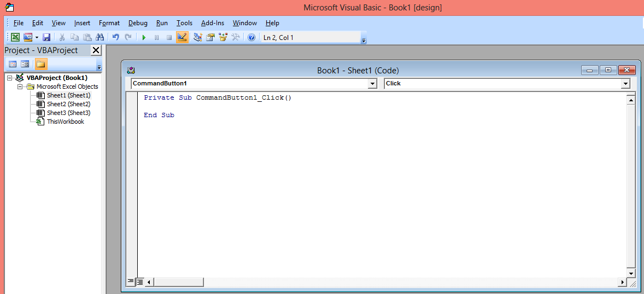
Task: Select ThisWorkbook in project tree
Action: click(65, 122)
